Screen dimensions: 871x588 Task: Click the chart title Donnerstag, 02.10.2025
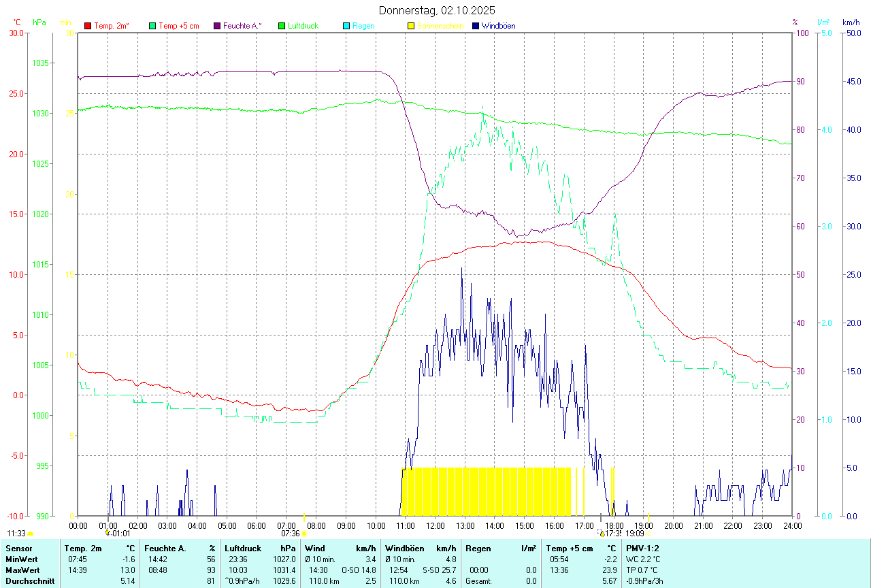437,10
